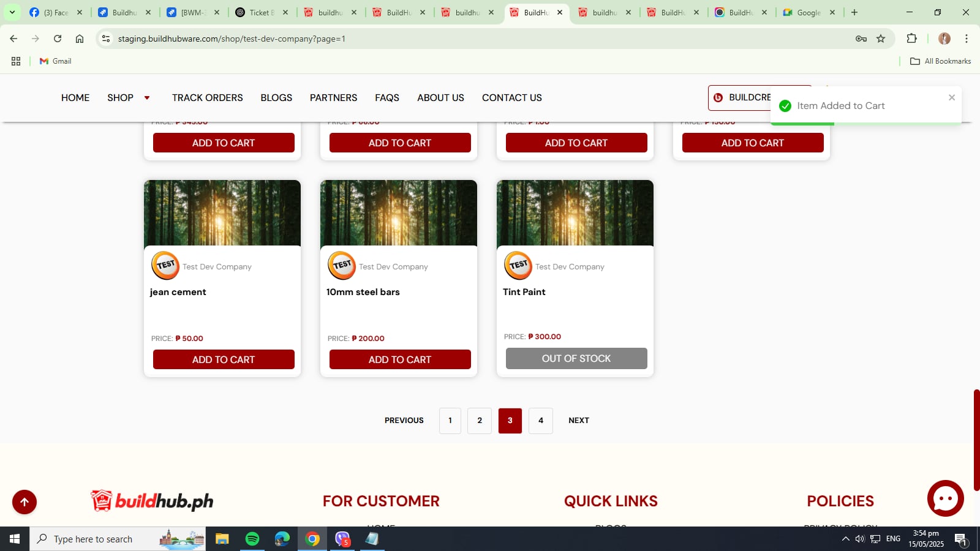
Task: Open the tab search dropdown chevron
Action: click(12, 12)
